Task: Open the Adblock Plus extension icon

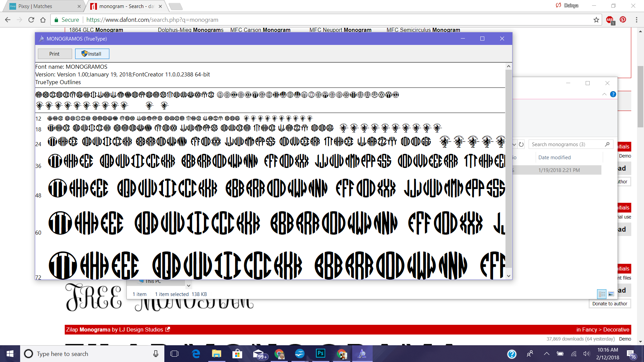Action: point(610,20)
